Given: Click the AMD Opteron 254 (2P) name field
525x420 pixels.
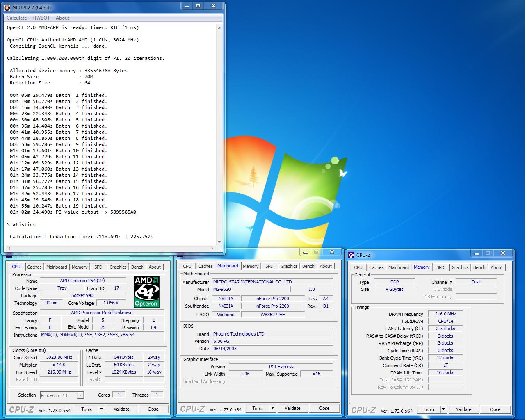Looking at the screenshot, I should pos(82,281).
